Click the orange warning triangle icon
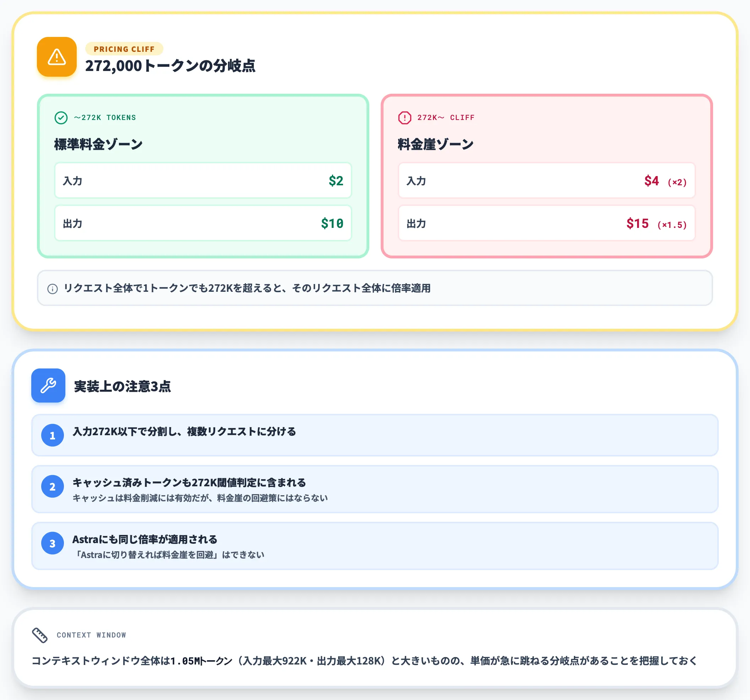The width and height of the screenshot is (750, 700). tap(56, 57)
